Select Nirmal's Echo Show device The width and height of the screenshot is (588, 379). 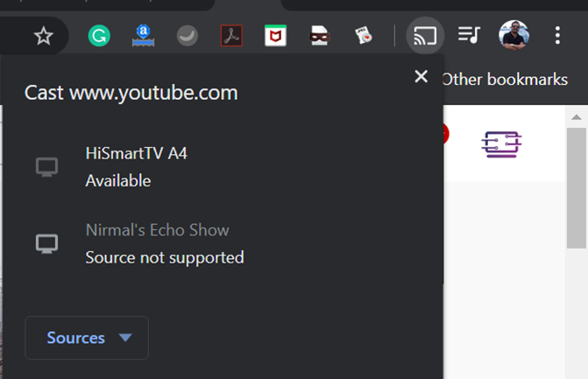(157, 243)
